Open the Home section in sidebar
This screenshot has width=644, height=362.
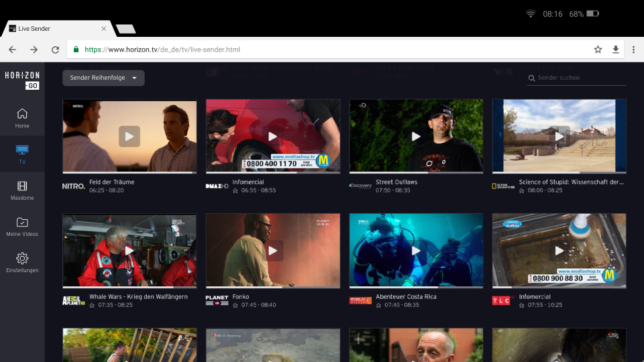tap(22, 118)
